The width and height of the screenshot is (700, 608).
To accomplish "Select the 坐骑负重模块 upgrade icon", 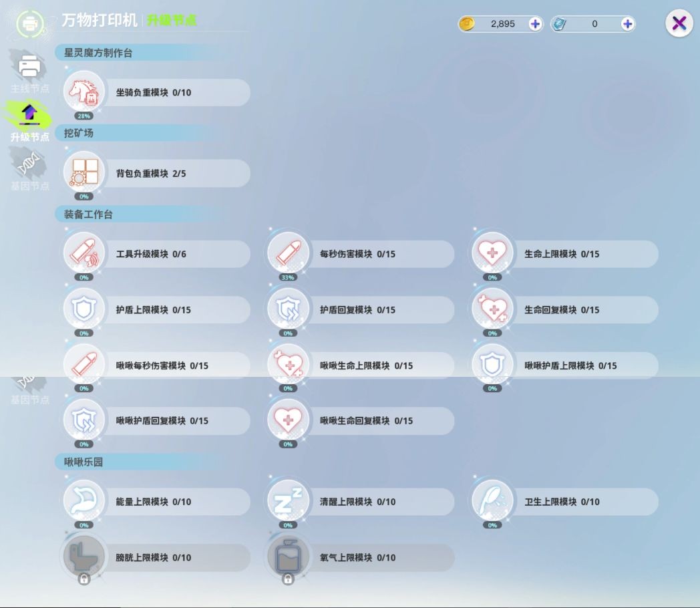I will point(83,93).
